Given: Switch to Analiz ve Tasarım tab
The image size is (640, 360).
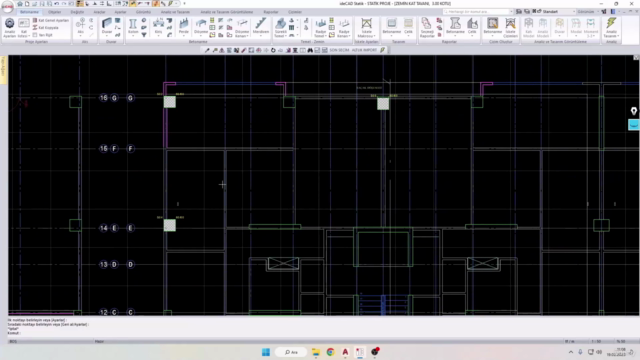Looking at the screenshot, I should point(175,12).
